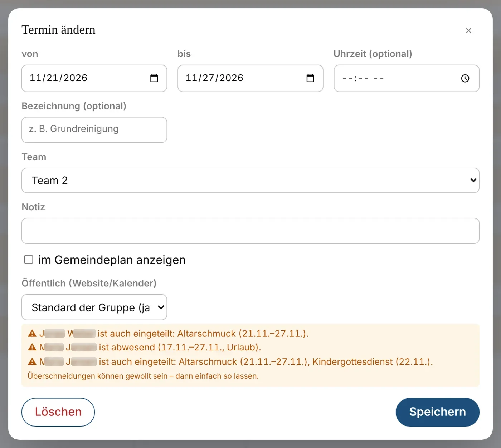Click the 'Team' field label
Image resolution: width=501 pixels, height=448 pixels.
click(x=34, y=157)
